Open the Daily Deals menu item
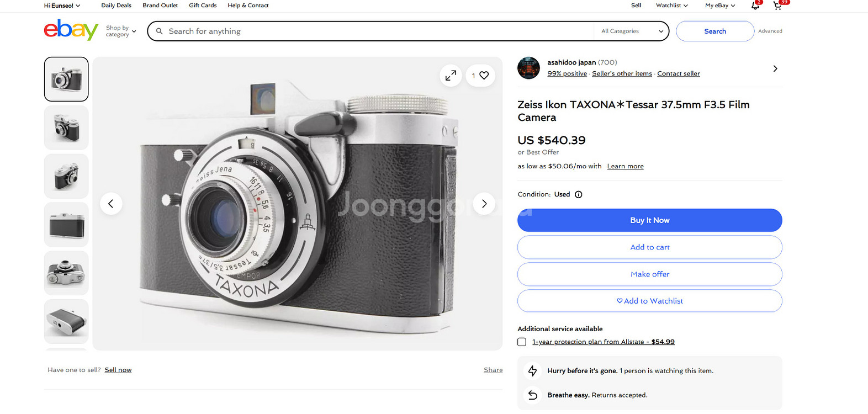Screen dimensions: 868x414 point(116,6)
